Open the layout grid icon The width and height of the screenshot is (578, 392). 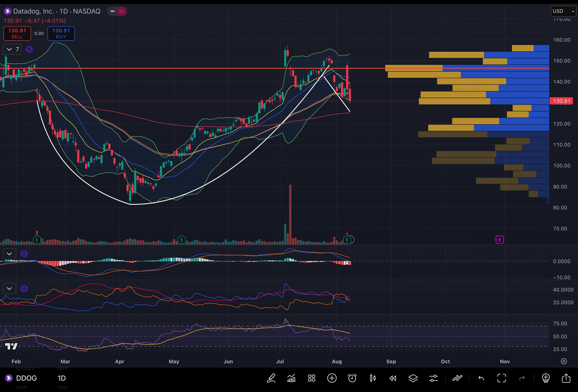312,378
